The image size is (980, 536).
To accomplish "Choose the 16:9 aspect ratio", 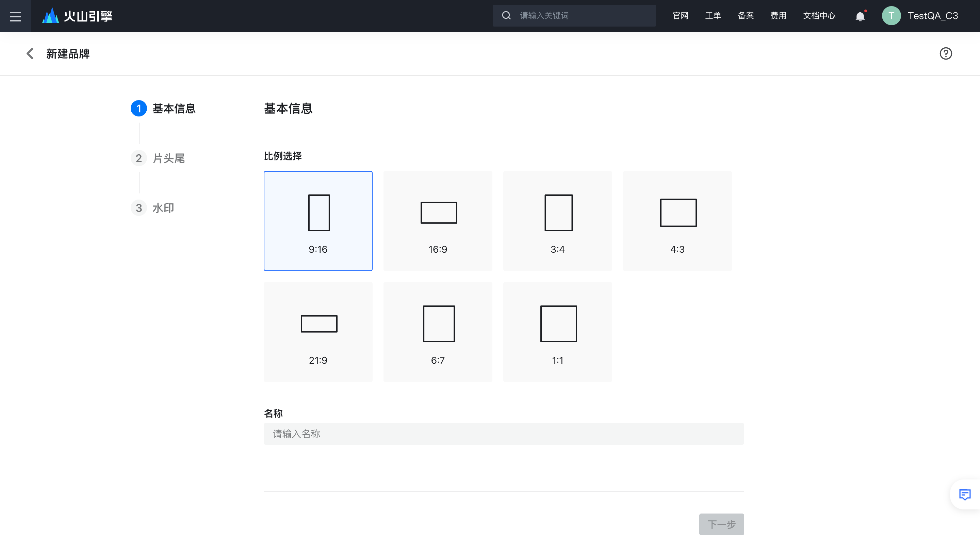I will tap(438, 221).
